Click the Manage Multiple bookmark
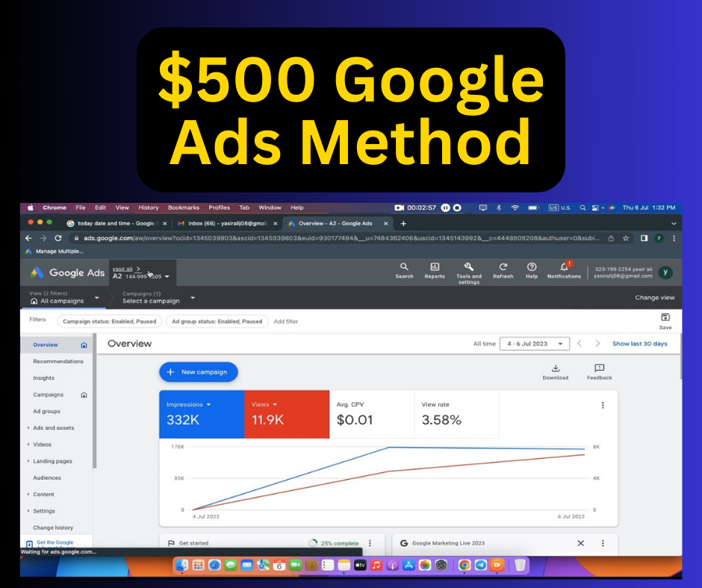This screenshot has width=702, height=588. (55, 251)
